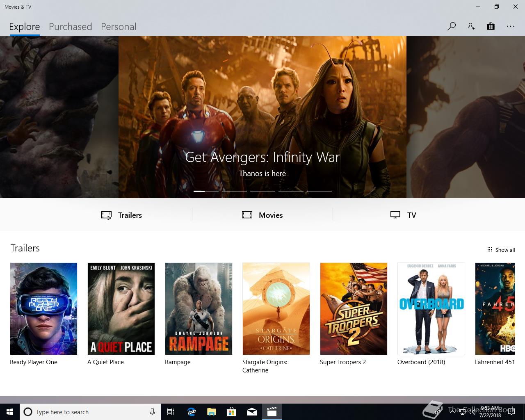The image size is (525, 420).
Task: Open the Trailers category
Action: [121, 215]
